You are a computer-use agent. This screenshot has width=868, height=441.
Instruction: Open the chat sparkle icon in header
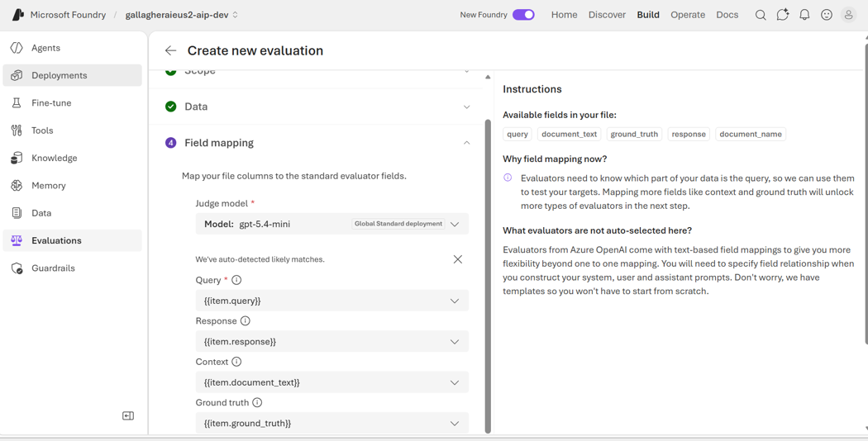coord(782,15)
